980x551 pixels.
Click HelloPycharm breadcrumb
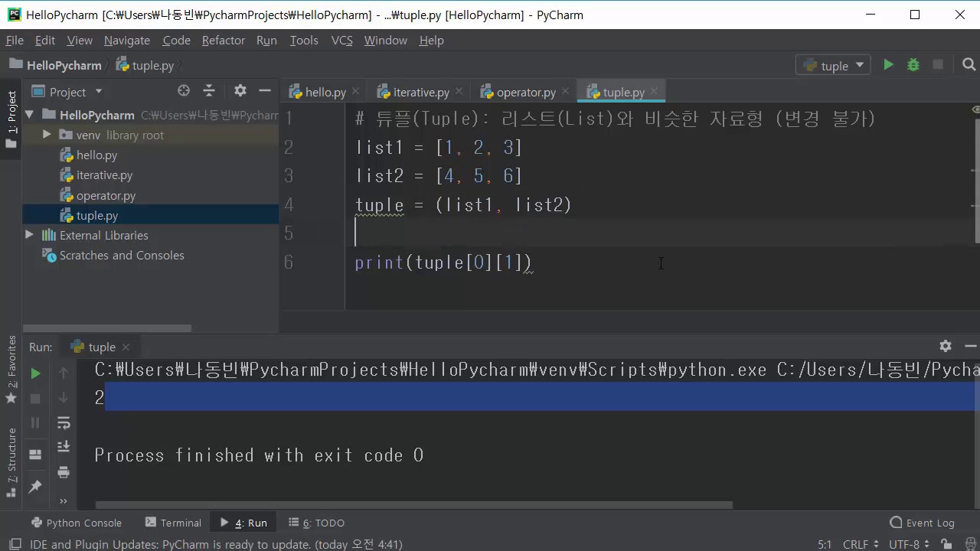coord(56,66)
